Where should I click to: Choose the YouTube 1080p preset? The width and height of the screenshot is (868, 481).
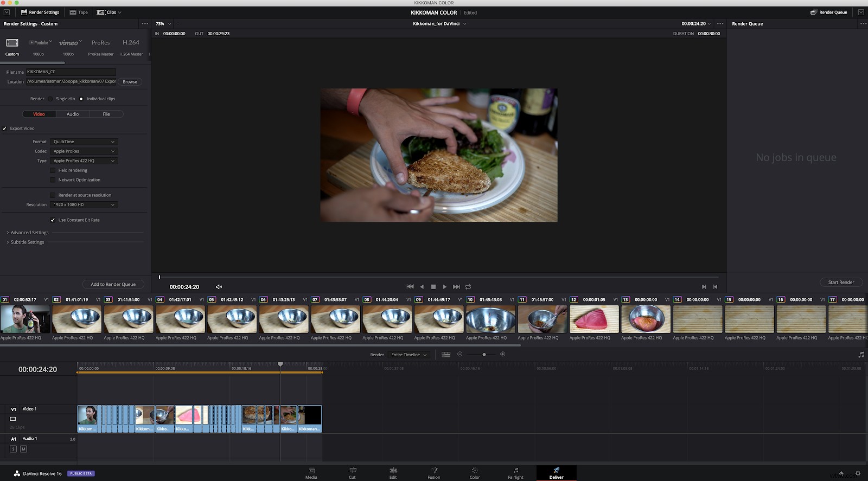(x=39, y=42)
